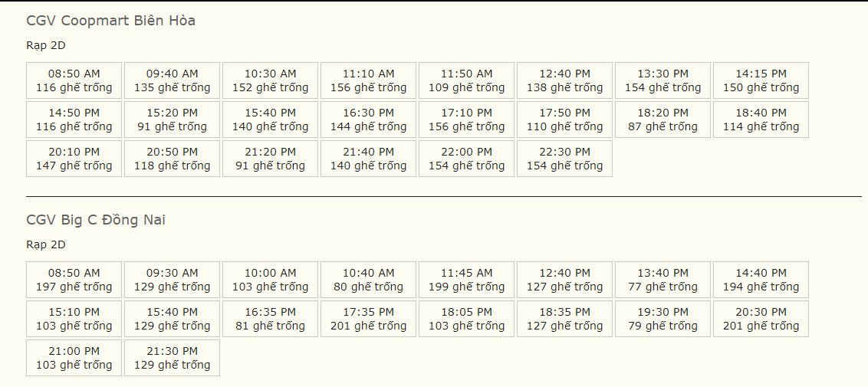
Task: Select the 18:20 PM showtime with 87 seats
Action: 663,120
